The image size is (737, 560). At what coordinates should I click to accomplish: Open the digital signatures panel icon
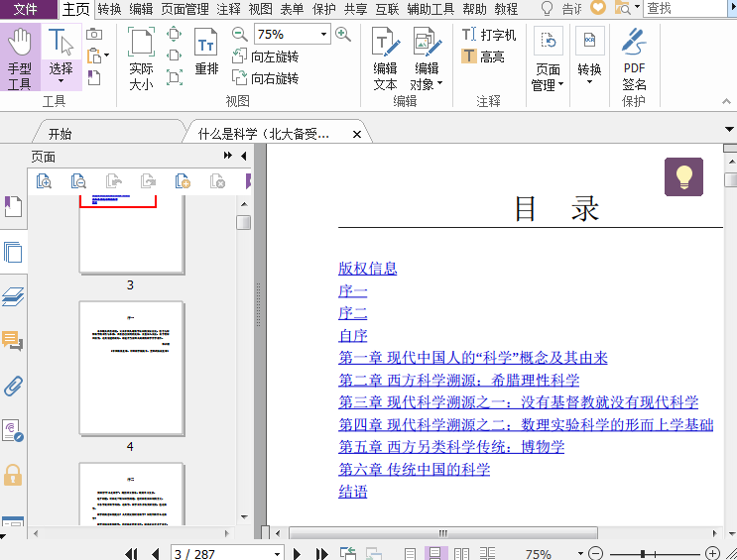click(x=13, y=431)
